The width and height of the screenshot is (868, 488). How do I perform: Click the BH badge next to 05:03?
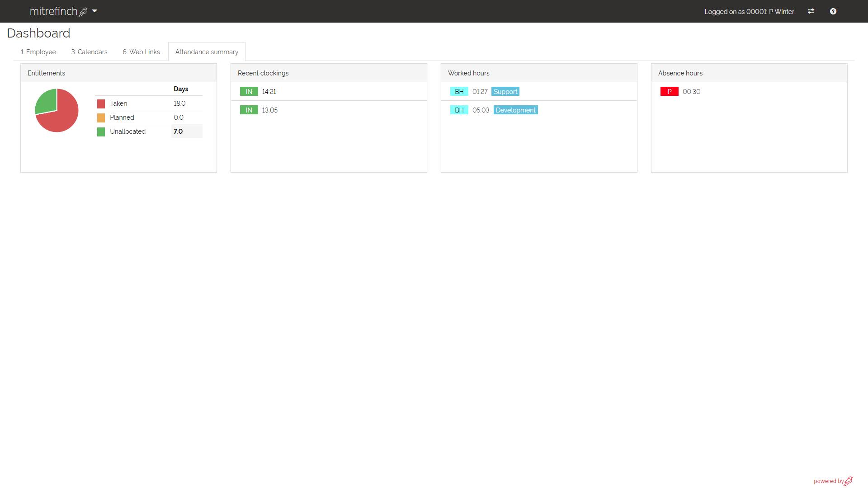point(459,110)
